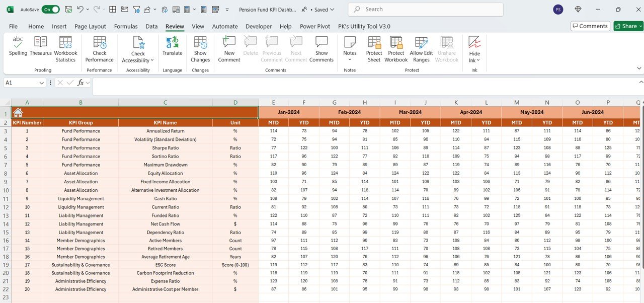
Task: Open the Name Box dropdown arrow
Action: (x=41, y=83)
